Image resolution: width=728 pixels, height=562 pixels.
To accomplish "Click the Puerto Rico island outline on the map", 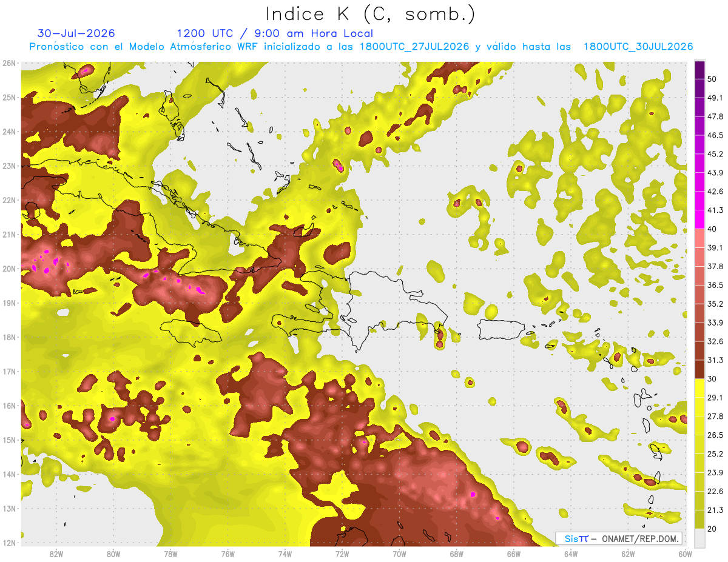I will tap(500, 329).
